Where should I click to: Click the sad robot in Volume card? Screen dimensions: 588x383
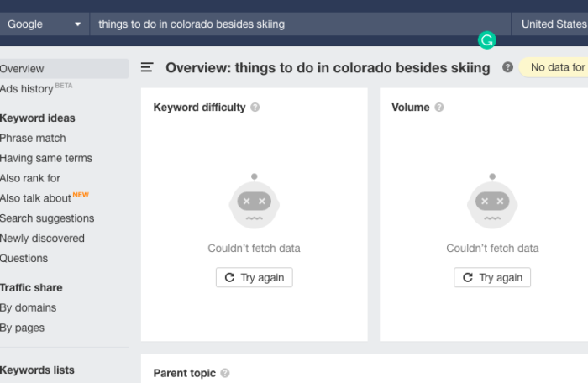(x=491, y=202)
